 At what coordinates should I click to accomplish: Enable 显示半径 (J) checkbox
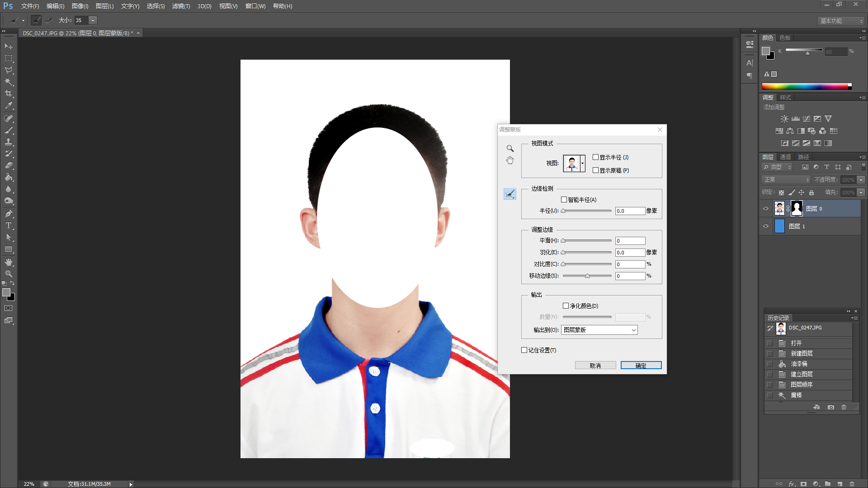point(595,157)
